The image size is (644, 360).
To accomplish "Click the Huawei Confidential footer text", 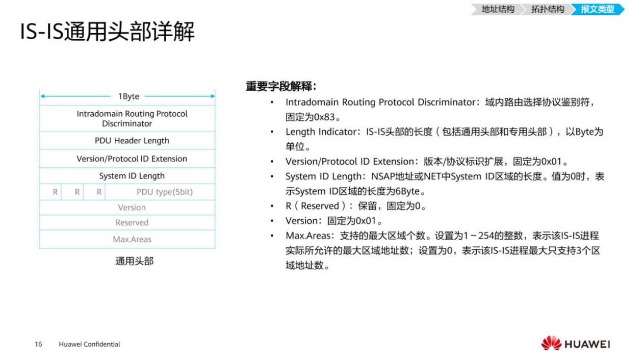I will (x=90, y=344).
